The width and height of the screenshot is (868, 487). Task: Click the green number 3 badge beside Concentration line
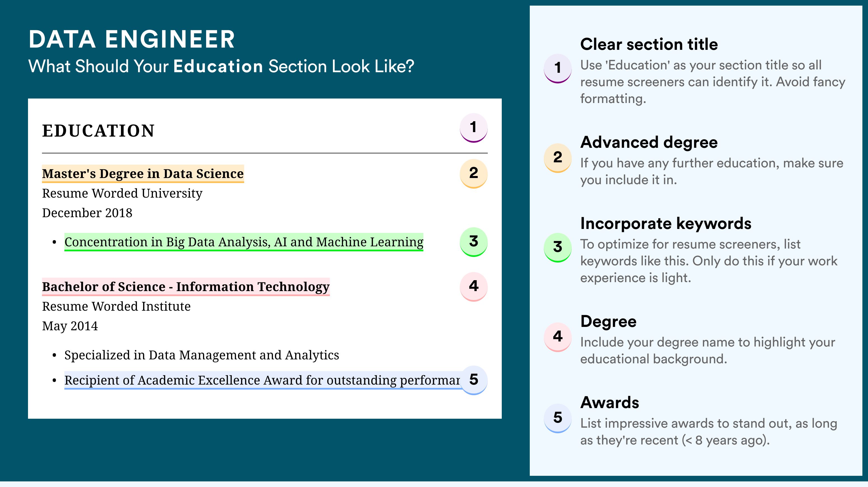click(x=473, y=242)
